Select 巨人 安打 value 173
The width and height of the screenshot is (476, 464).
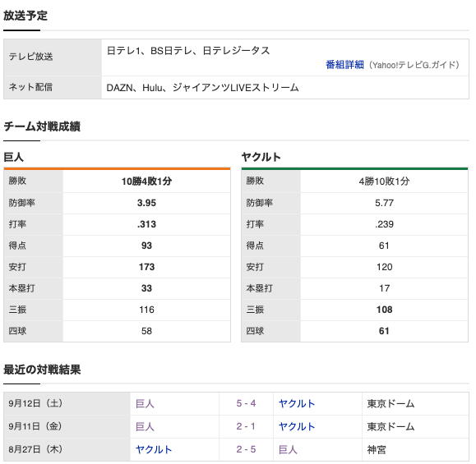(x=146, y=267)
